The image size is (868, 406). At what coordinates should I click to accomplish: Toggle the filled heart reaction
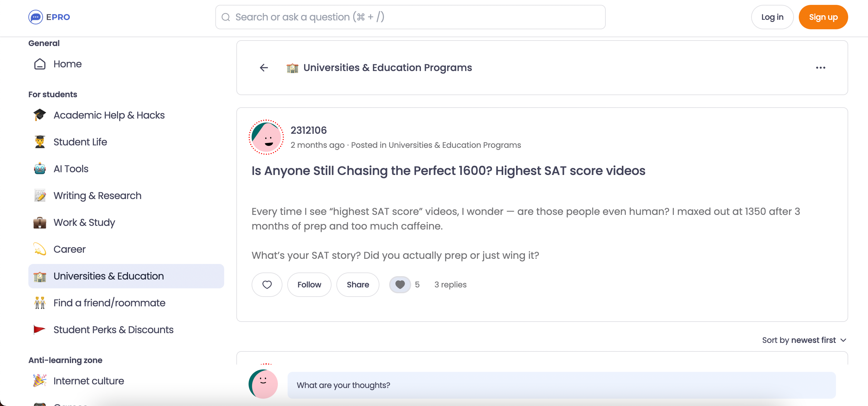tap(400, 284)
